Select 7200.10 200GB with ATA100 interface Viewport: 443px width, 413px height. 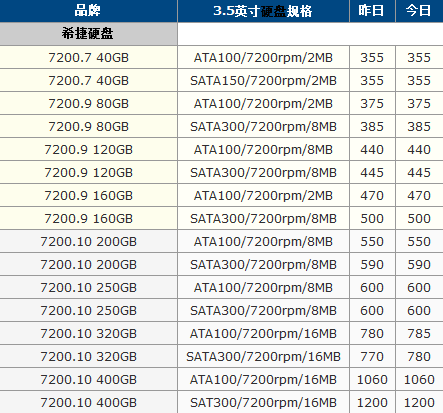pos(88,241)
